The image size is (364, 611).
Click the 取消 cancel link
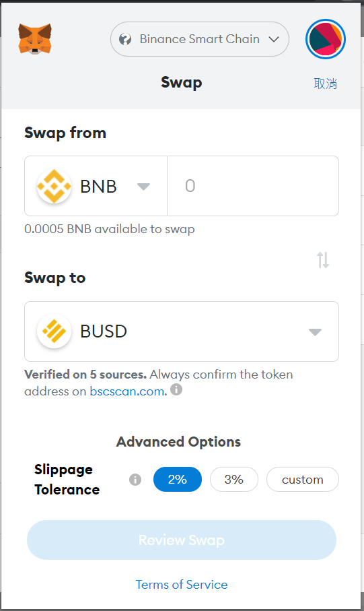tap(326, 84)
